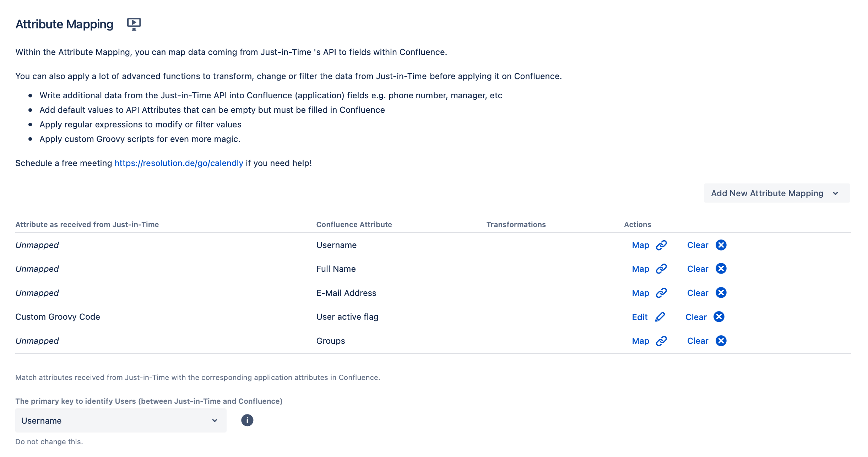868x457 pixels.
Task: Click the Map link for E-Mail Address
Action: pos(640,293)
